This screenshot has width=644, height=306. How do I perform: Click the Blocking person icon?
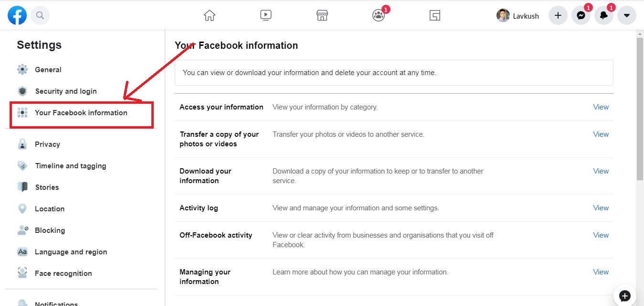click(22, 230)
